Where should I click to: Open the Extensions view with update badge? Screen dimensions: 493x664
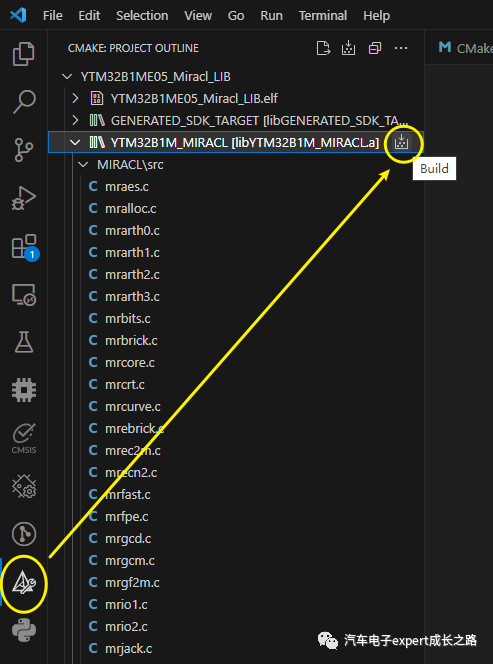click(x=25, y=247)
